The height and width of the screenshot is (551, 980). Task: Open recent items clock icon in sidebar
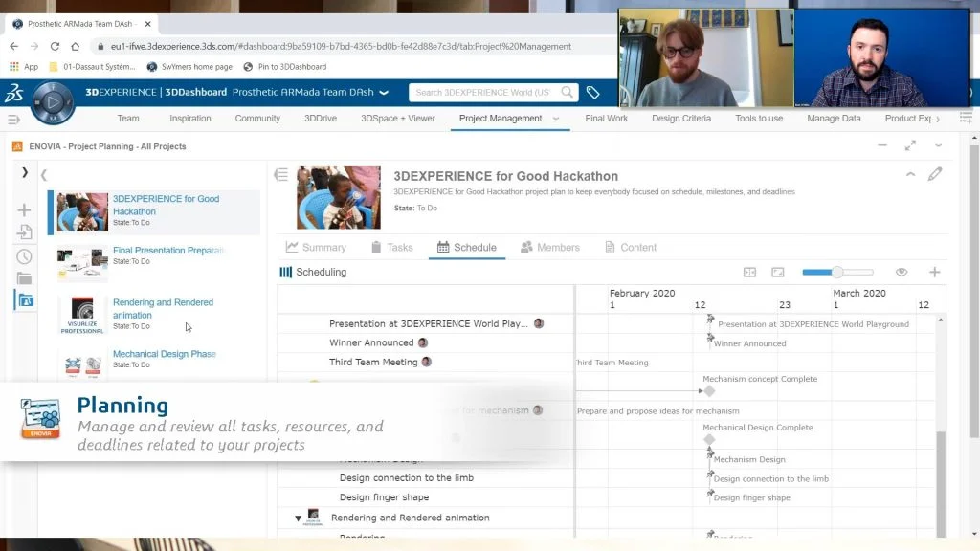(24, 256)
